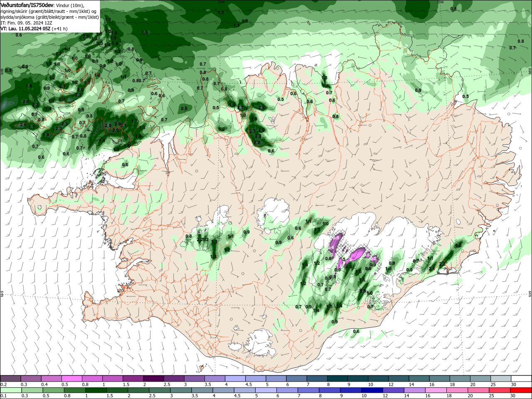Pick rain scale swatch between 2.5 and 3

[x=159, y=390]
